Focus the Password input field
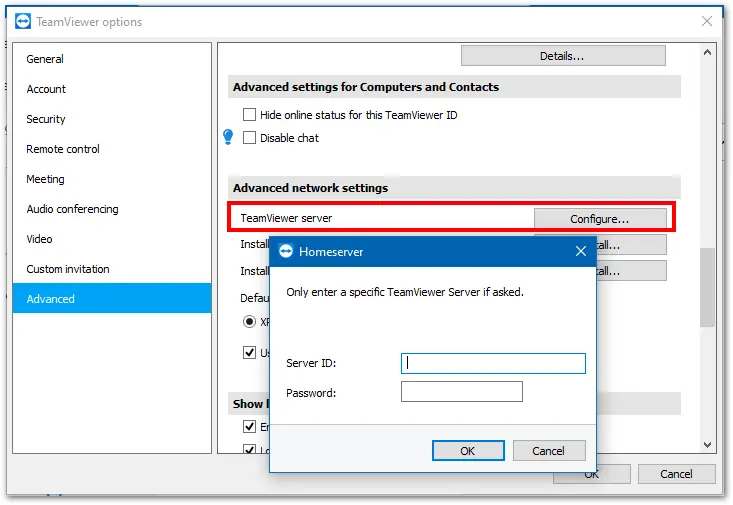Viewport: 733px width, 505px height. (x=461, y=392)
